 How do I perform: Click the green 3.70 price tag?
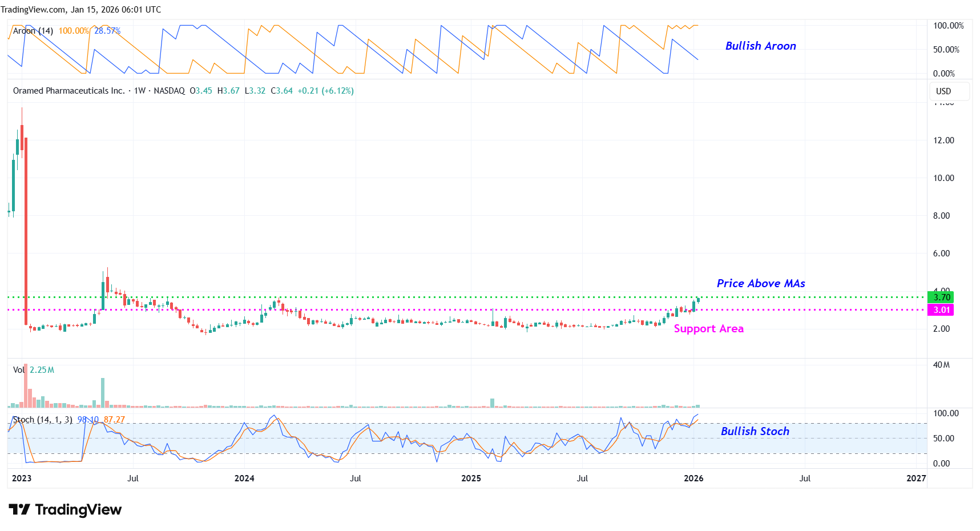[941, 297]
